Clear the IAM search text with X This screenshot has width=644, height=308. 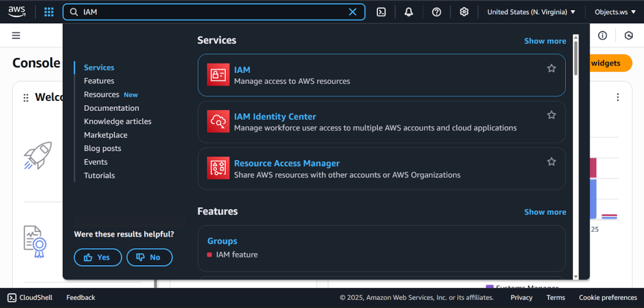click(353, 12)
